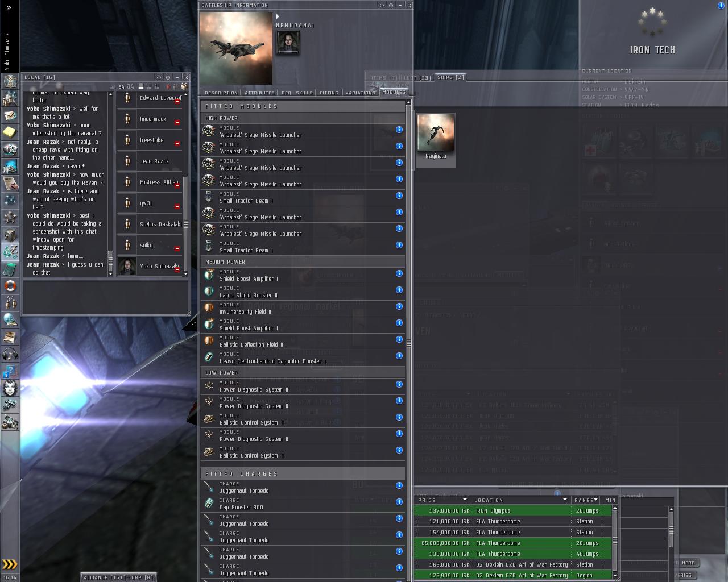Open the Location column sort dropdown
The width and height of the screenshot is (728, 582).
565,500
